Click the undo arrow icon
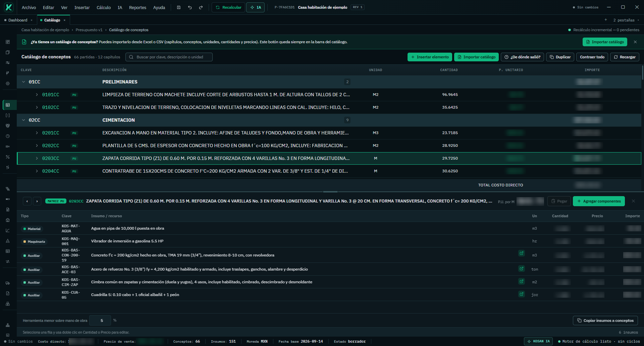644x346 pixels. coord(190,7)
